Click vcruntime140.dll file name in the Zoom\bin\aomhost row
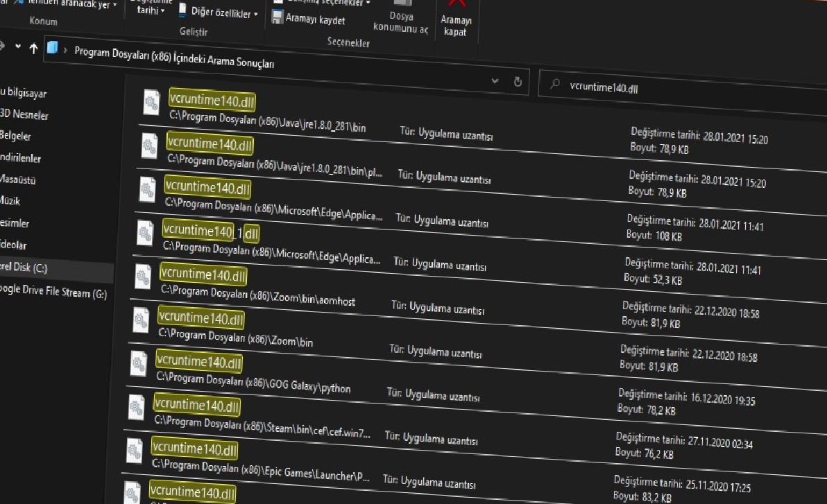Viewport: 827px width, 504px height. tap(203, 274)
